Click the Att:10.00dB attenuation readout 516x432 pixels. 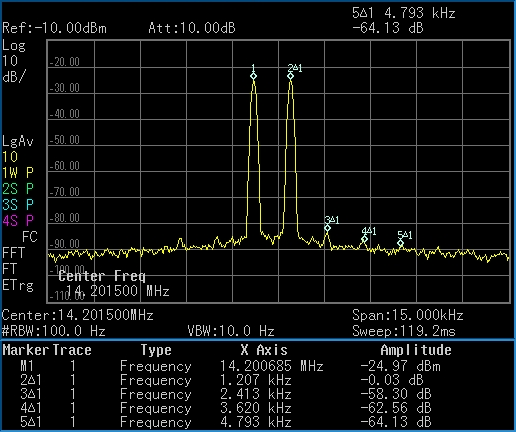tap(192, 28)
